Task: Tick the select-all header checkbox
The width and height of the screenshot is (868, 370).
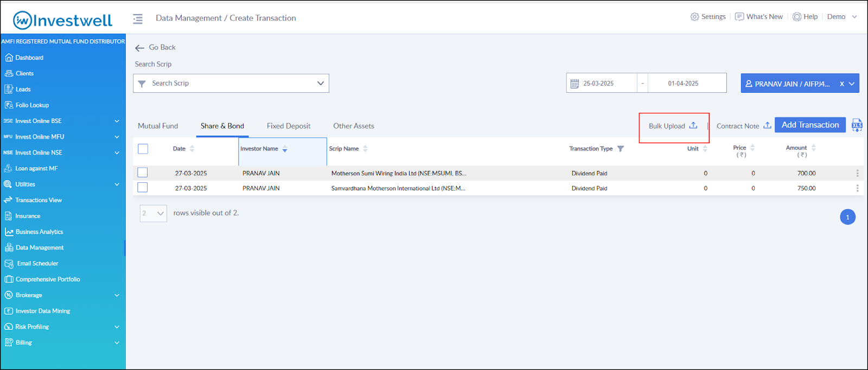Action: pyautogui.click(x=143, y=149)
